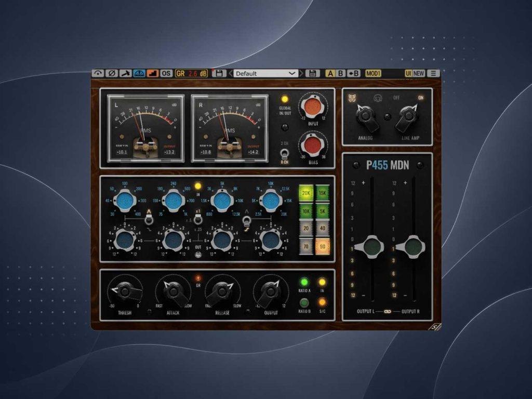Adjust the red Bias knob
Viewport: 532px width, 399px height.
coord(313,145)
